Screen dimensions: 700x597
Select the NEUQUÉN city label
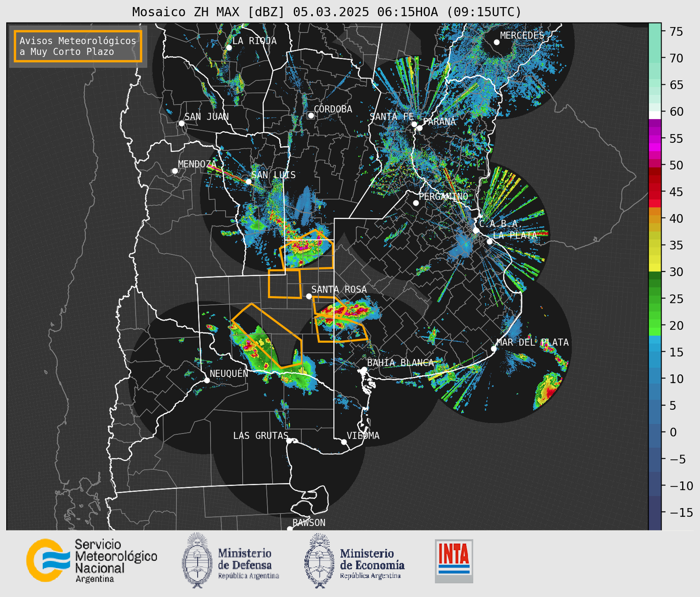coord(229,373)
